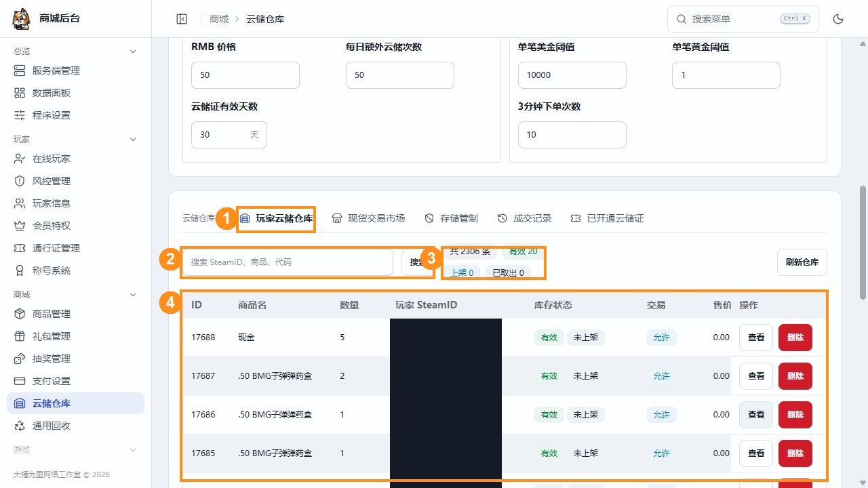
Task: Focus the 每日额外云储次数 field
Action: [400, 75]
